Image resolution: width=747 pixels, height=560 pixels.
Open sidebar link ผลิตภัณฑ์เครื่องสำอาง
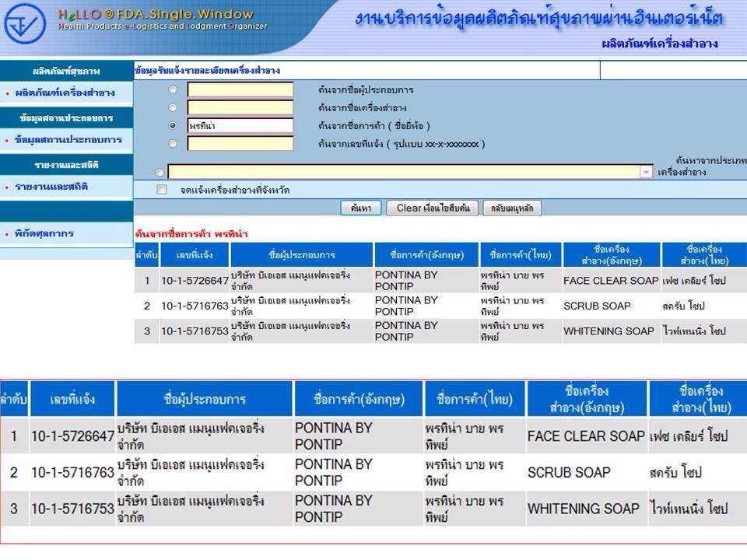tap(65, 93)
